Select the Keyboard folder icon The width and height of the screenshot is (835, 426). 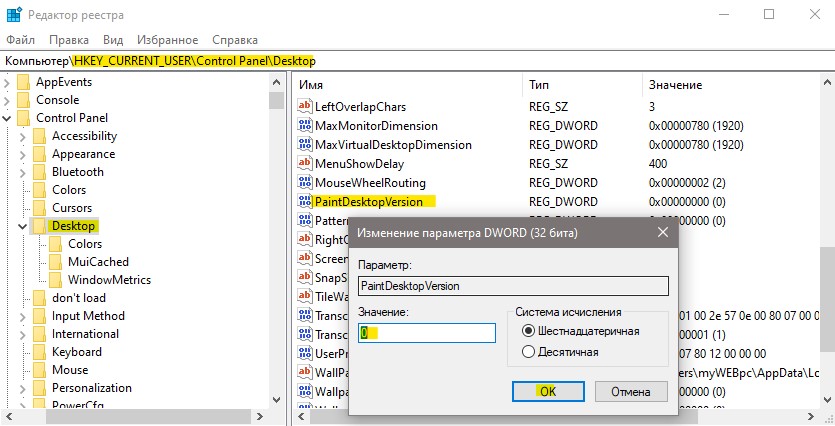[x=39, y=352]
